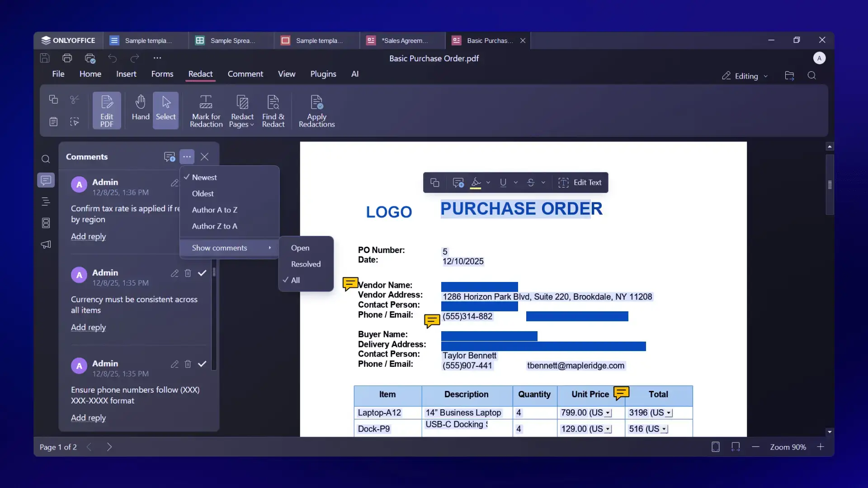Select Oldest sort option
Screen dimensions: 868x488
click(229, 194)
